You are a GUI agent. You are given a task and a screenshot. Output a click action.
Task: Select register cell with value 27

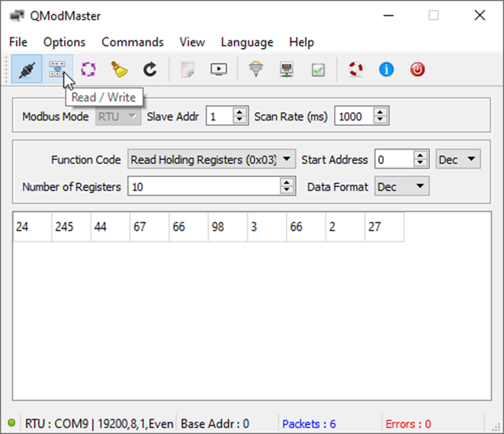385,227
